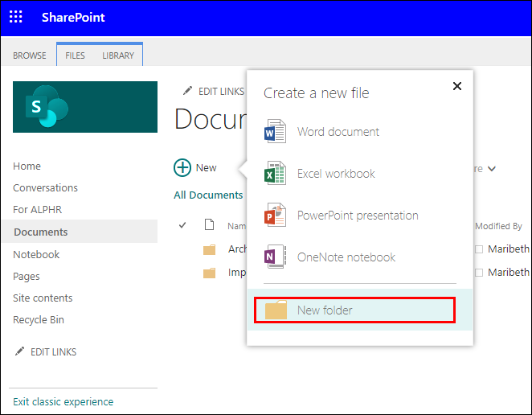Click the OneNote notebook icon

click(276, 257)
